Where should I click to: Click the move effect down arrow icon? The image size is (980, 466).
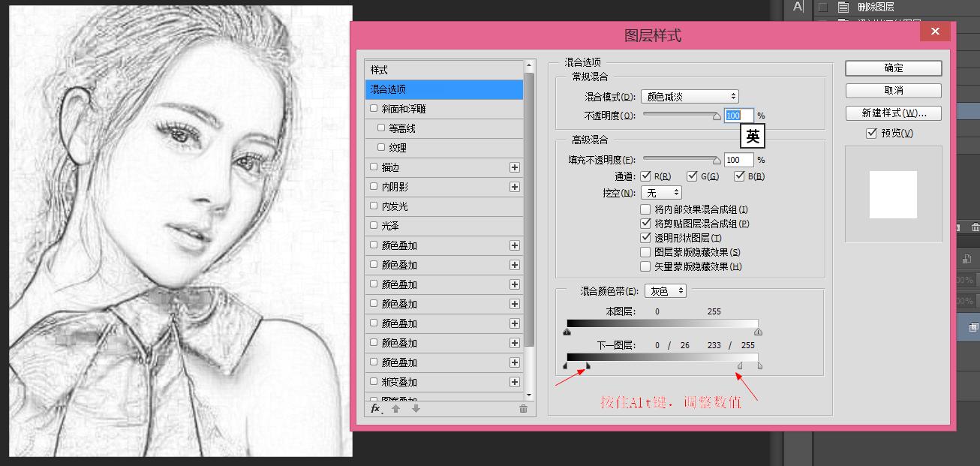click(x=416, y=410)
